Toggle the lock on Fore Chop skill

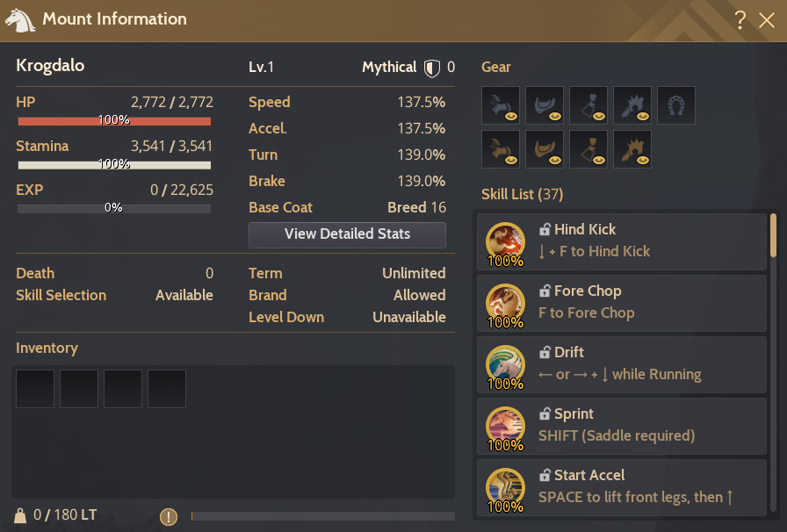coord(545,291)
